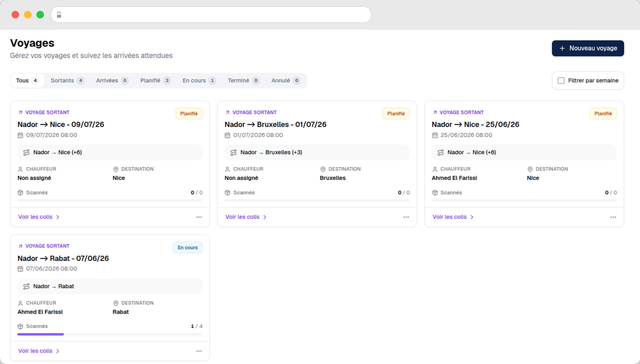Click the Planifié badge on Nice 25/06/26 card

pos(603,114)
